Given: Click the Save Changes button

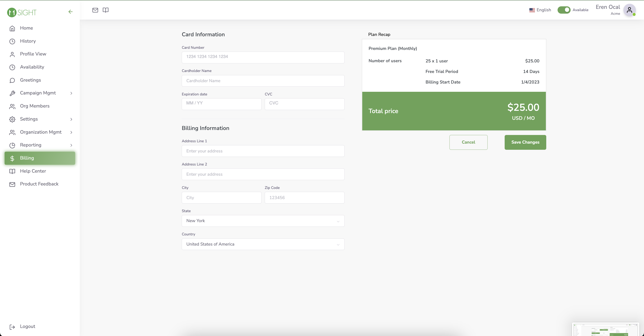Looking at the screenshot, I should (525, 142).
